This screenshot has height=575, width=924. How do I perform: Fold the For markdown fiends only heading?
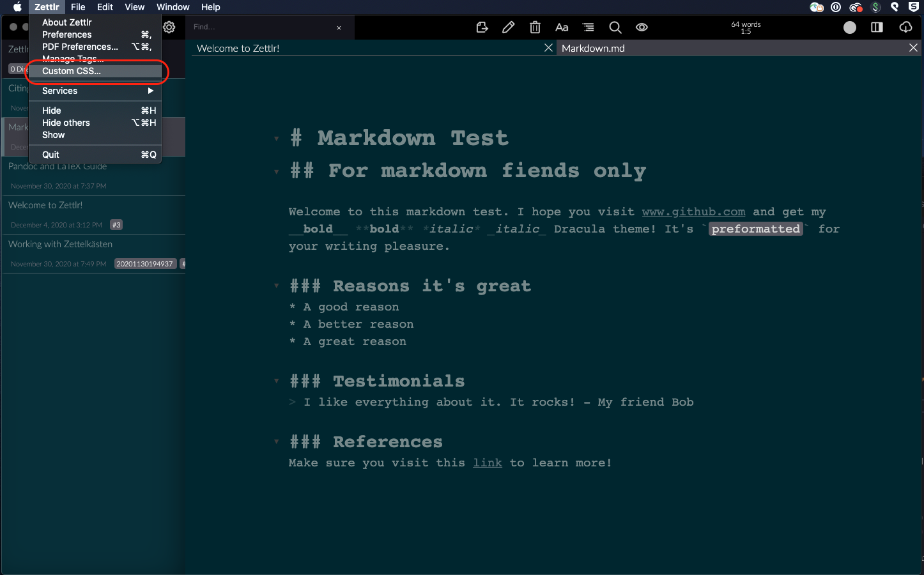point(276,171)
